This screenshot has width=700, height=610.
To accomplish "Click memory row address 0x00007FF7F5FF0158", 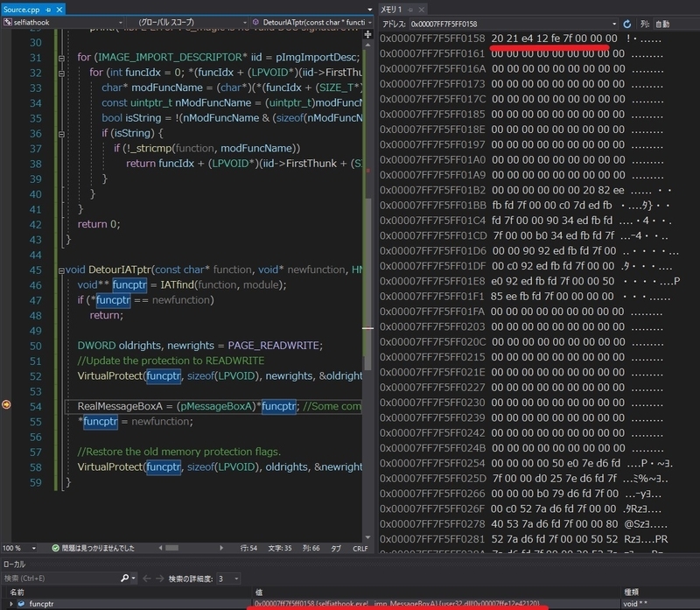I will pyautogui.click(x=432, y=39).
